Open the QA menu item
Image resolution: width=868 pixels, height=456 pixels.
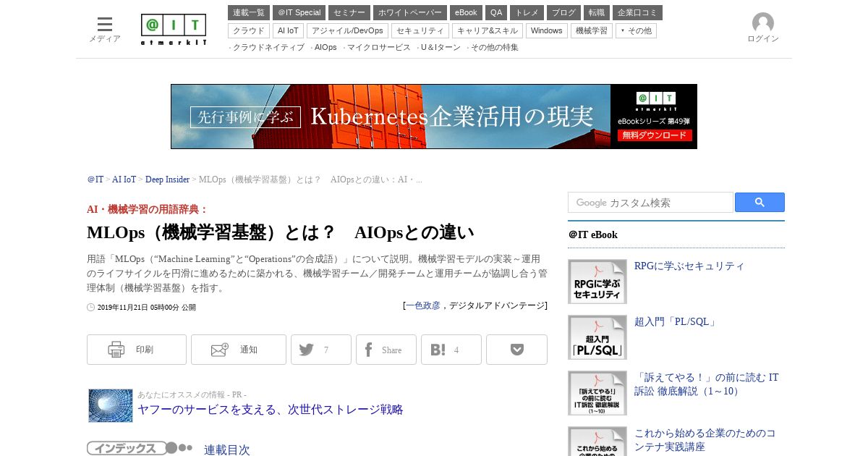click(x=496, y=12)
